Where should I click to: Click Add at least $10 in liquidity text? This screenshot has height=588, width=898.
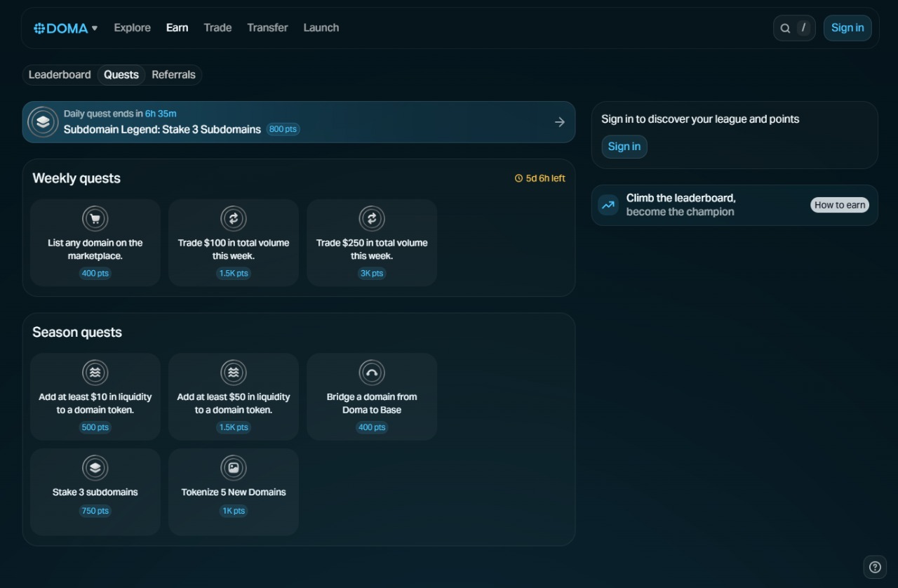(x=95, y=403)
